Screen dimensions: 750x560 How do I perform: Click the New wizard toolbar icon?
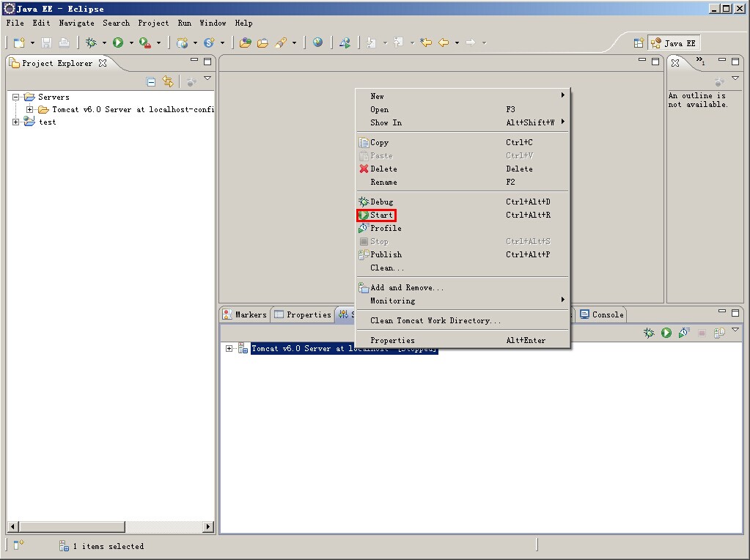pyautogui.click(x=19, y=43)
